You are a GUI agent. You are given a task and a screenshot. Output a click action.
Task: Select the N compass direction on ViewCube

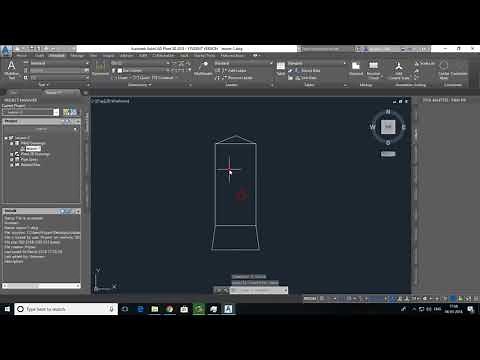pos(388,111)
